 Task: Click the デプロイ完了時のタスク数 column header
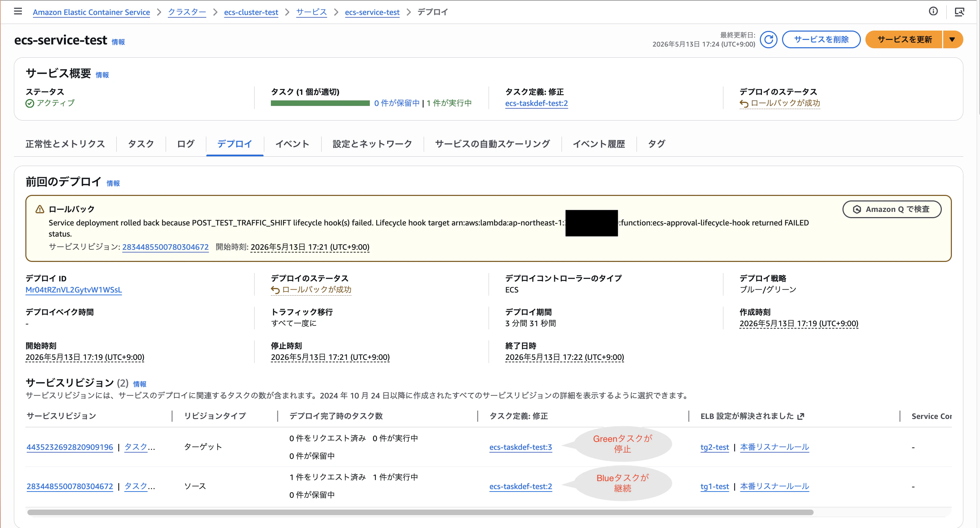(336, 416)
